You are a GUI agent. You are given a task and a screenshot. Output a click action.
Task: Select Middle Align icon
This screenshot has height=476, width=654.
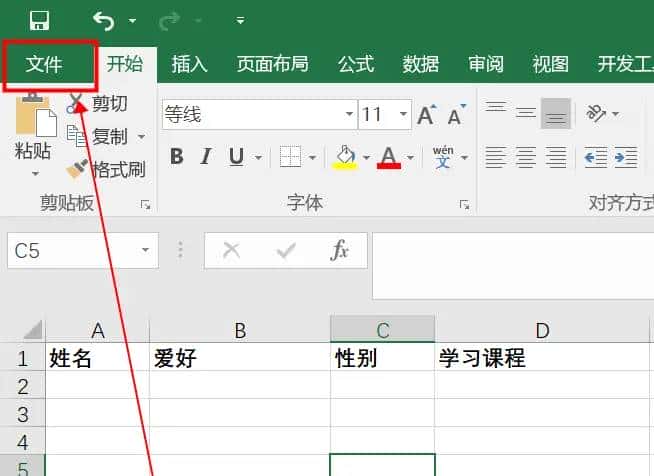526,113
